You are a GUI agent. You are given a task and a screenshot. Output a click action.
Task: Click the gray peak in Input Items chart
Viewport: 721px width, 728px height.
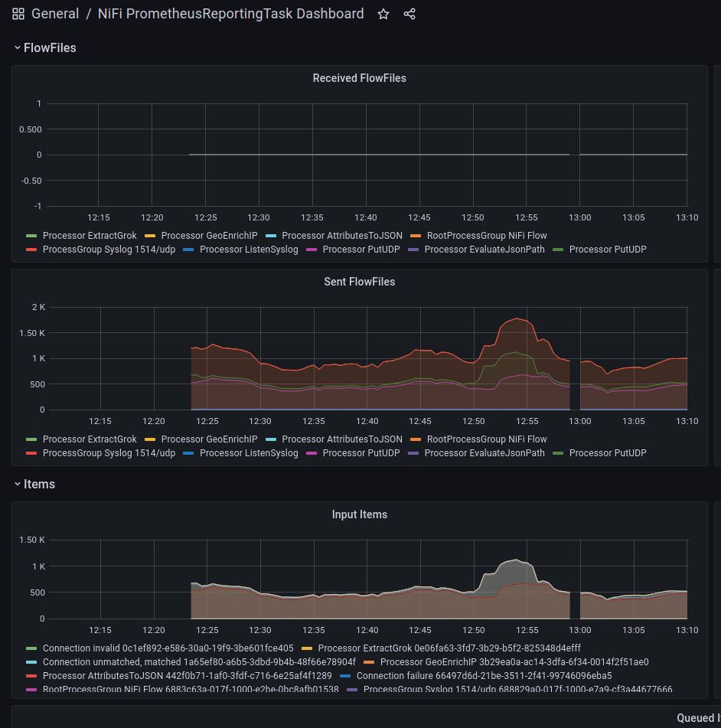(x=517, y=560)
